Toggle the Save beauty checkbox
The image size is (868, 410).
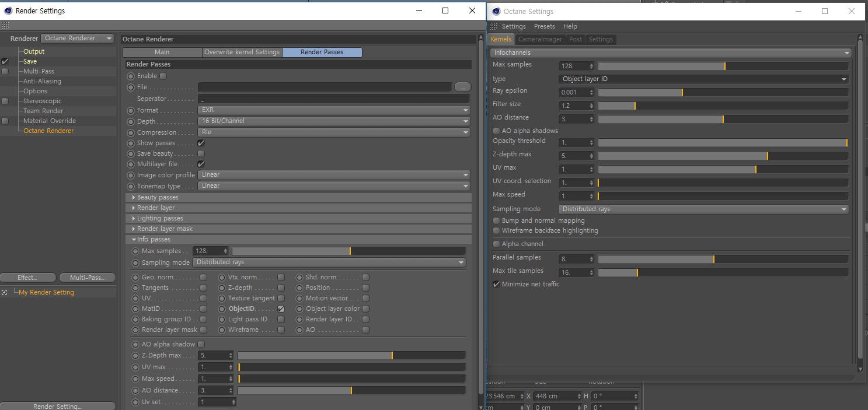tap(201, 153)
